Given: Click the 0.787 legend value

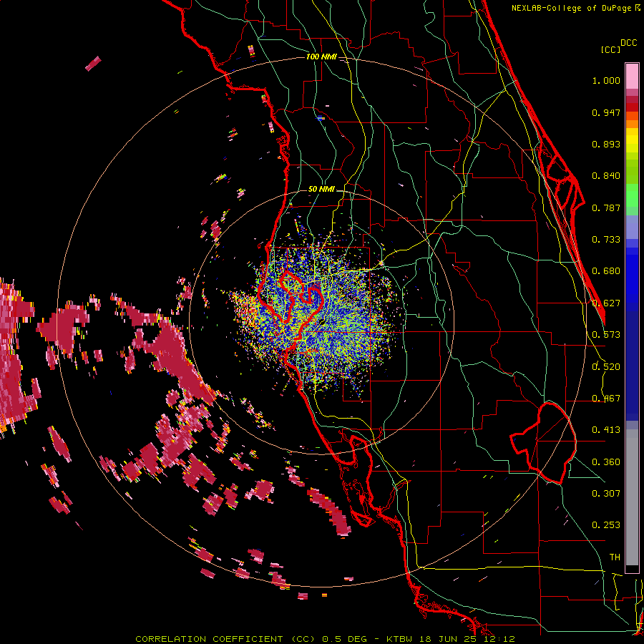Looking at the screenshot, I should (606, 208).
